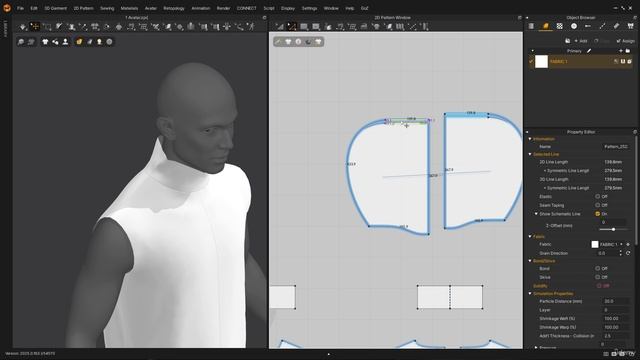This screenshot has width=640, height=360.
Task: Open the Materials menu
Action: pos(129,8)
